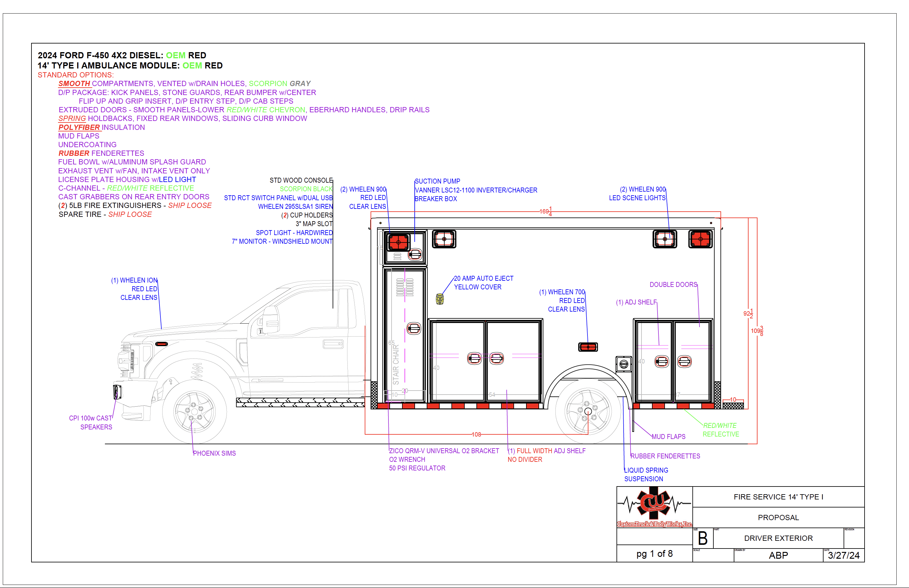Screen dimensions: 909x588
Task: Select '3" MAP SLOT' label
Action: pyautogui.click(x=314, y=224)
